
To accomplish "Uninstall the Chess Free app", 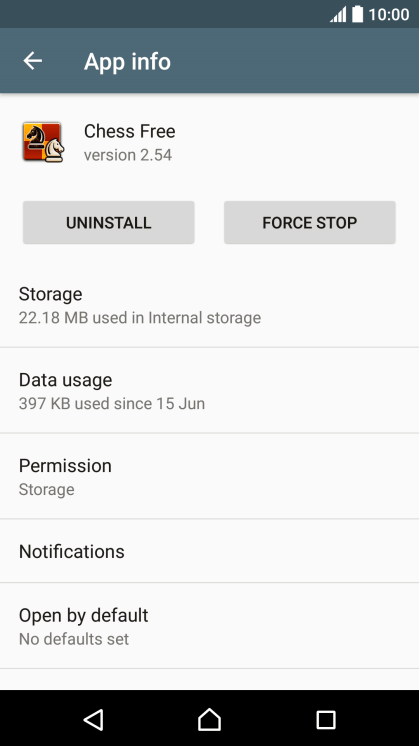I will [108, 222].
